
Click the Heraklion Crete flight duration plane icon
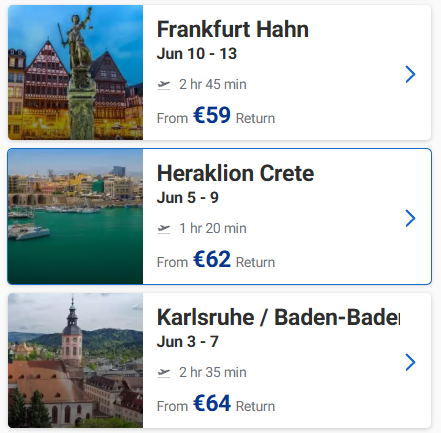pos(164,229)
